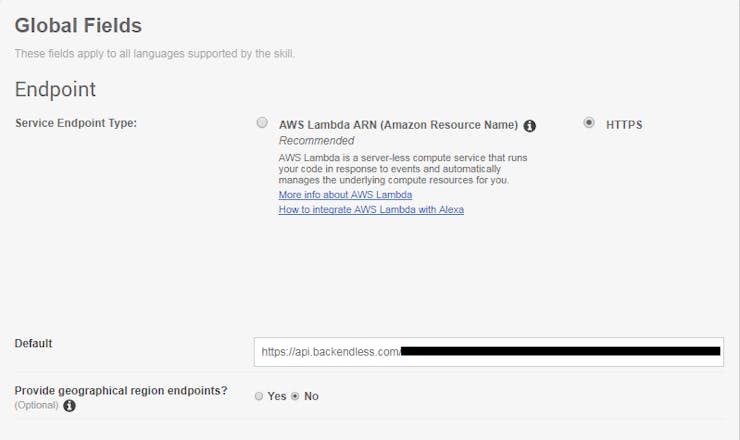Click Provide geographical region endpoints label
Viewport: 740px width, 440px height.
click(121, 391)
